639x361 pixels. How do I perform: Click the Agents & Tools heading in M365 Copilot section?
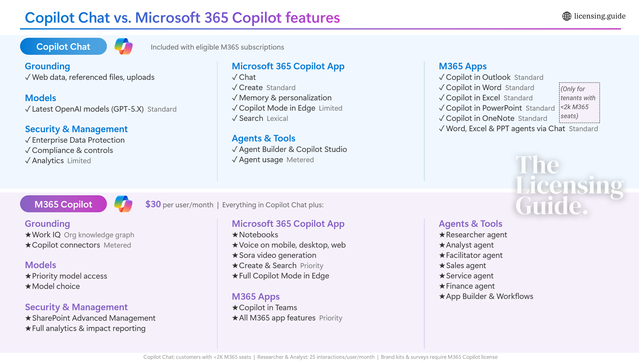click(470, 224)
